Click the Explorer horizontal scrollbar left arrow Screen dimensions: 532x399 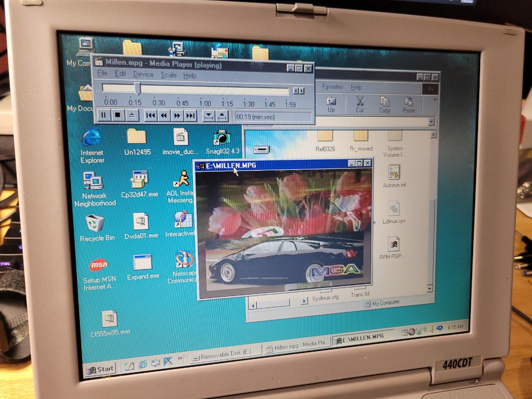253,305
